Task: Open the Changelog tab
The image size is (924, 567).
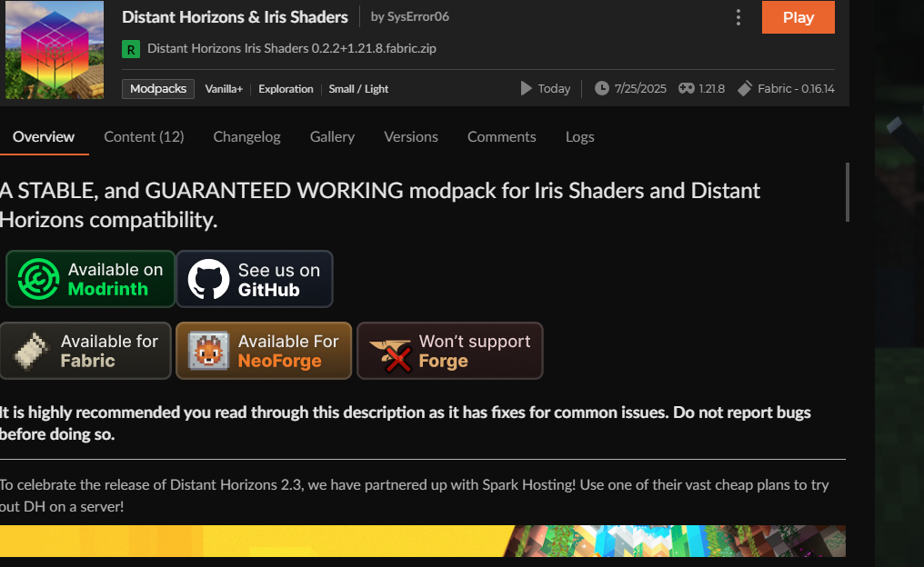Action: coord(246,136)
